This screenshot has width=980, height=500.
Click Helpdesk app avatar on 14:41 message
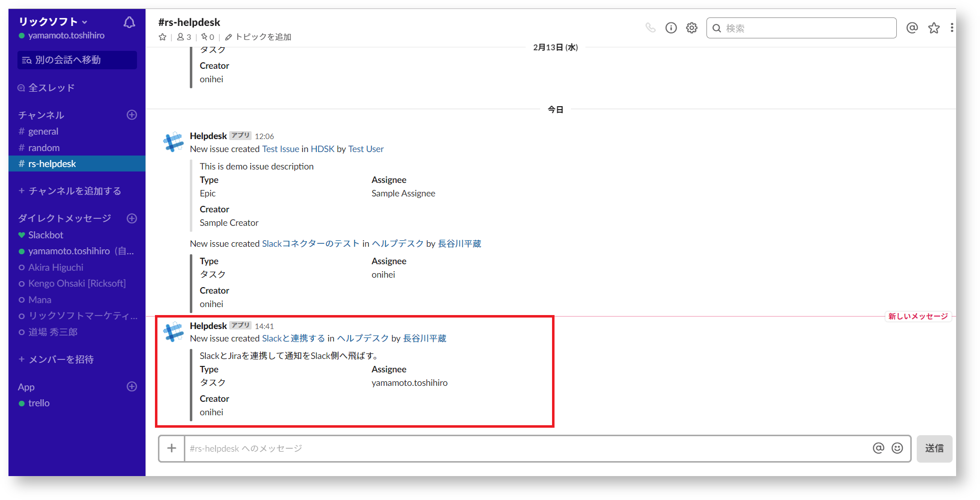[x=173, y=332]
